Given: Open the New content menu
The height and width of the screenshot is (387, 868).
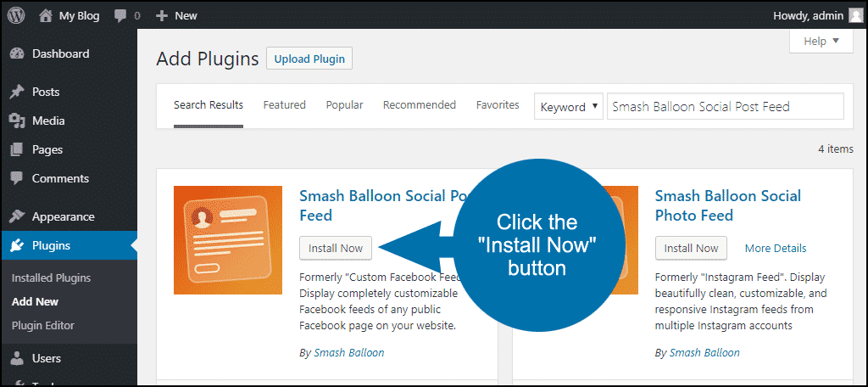Looking at the screenshot, I should (x=186, y=16).
